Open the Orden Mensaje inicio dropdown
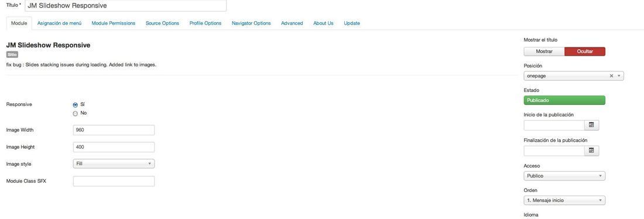This screenshot has height=219, width=644. coord(564,200)
